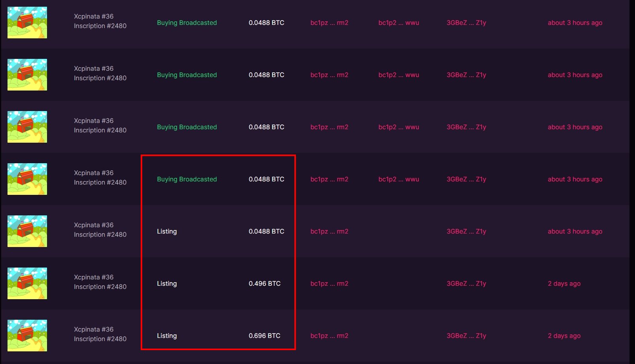The height and width of the screenshot is (364, 635).
Task: Open bc1pz ... rm2 address in the second row
Action: click(x=329, y=75)
